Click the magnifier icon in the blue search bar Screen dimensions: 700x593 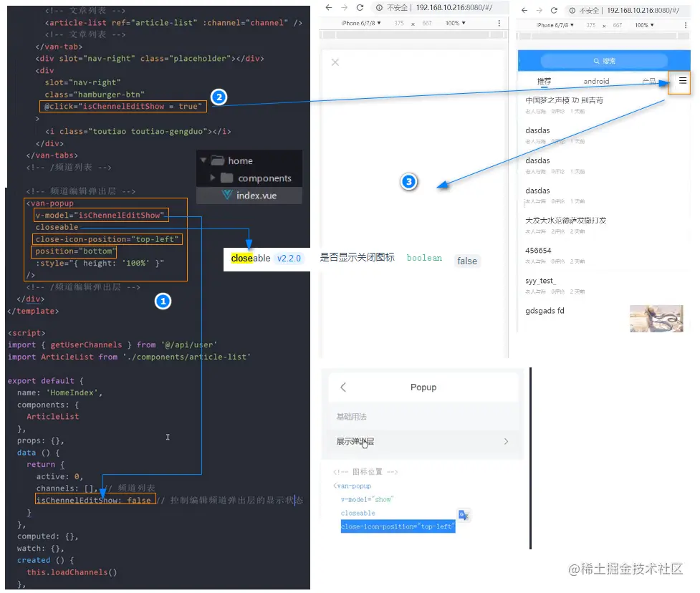[596, 61]
